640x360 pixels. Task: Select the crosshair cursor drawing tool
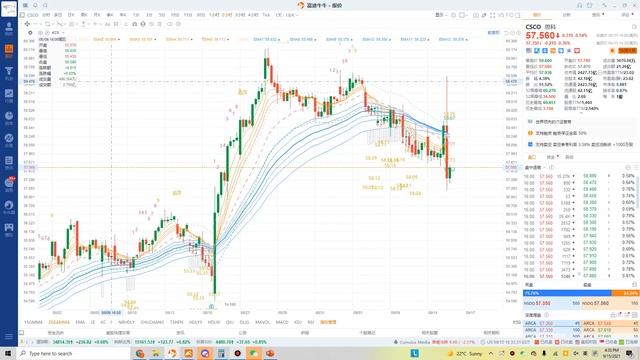(27, 24)
